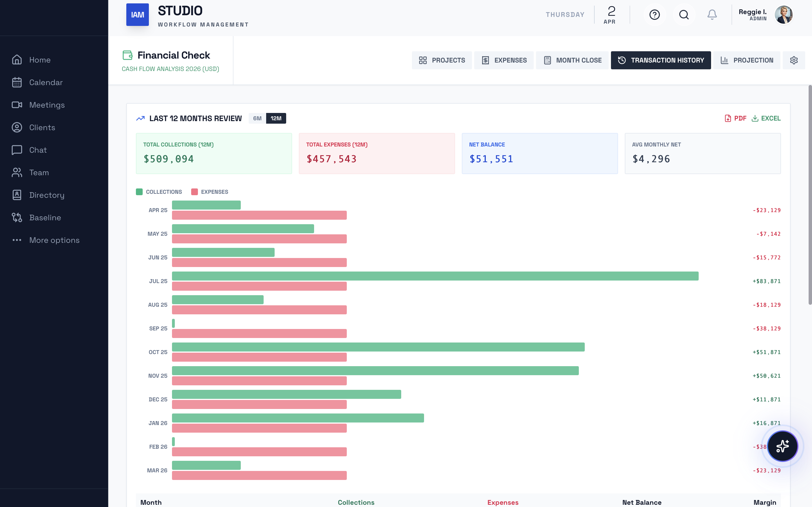812x507 pixels.
Task: Switch to the Month Close tab
Action: (x=572, y=60)
